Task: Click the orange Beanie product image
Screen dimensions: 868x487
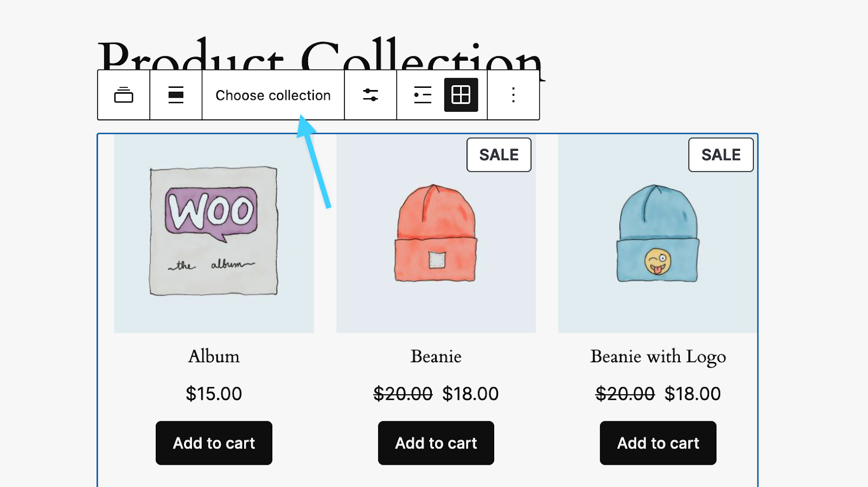Action: [x=436, y=233]
